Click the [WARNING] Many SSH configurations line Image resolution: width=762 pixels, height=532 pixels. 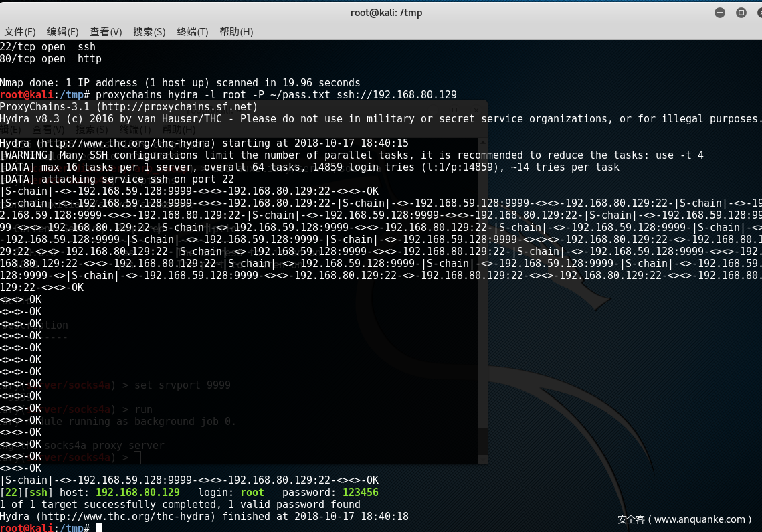pos(352,155)
